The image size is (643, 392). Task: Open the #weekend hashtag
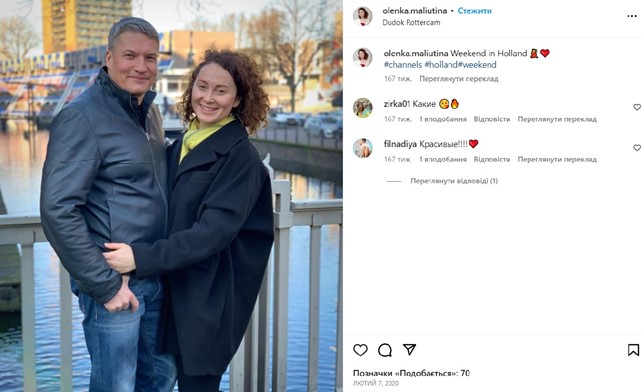tap(477, 65)
